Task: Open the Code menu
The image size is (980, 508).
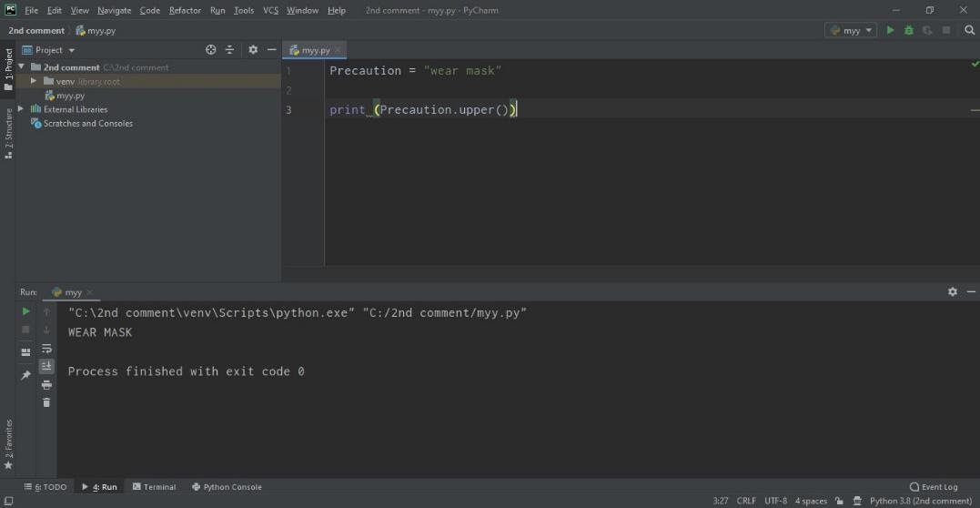Action: tap(150, 11)
